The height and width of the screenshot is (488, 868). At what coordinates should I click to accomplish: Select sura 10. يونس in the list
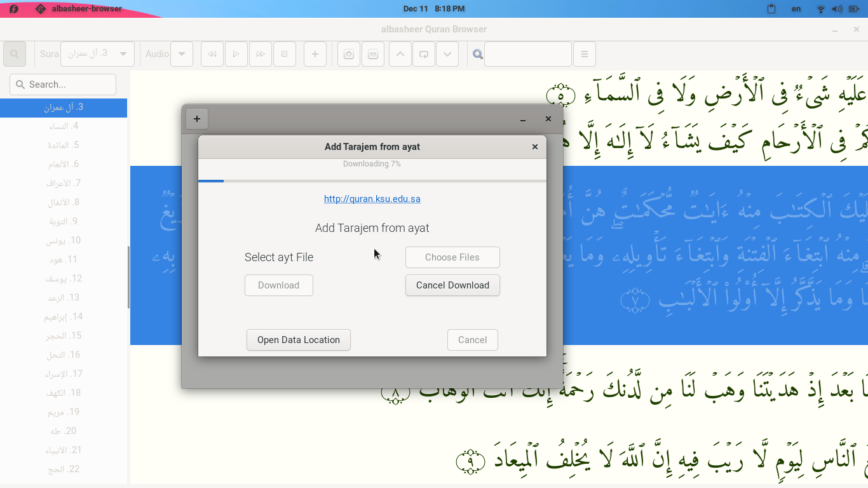64,241
